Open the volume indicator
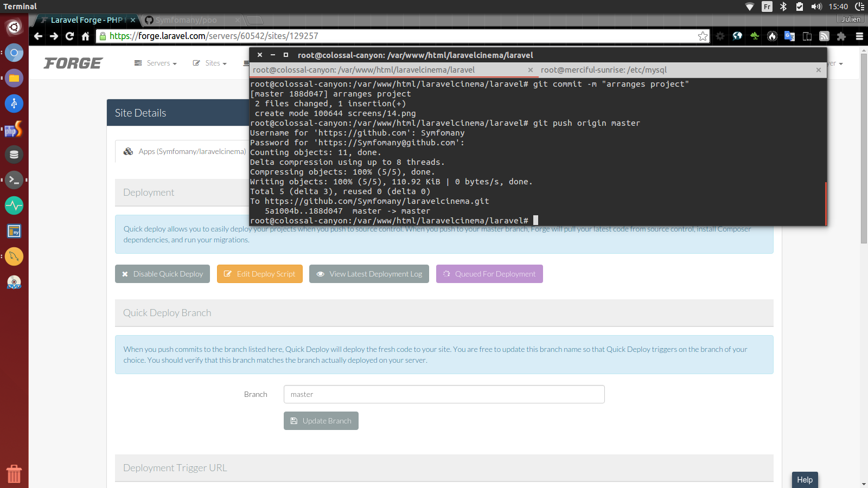The image size is (868, 488). [816, 7]
